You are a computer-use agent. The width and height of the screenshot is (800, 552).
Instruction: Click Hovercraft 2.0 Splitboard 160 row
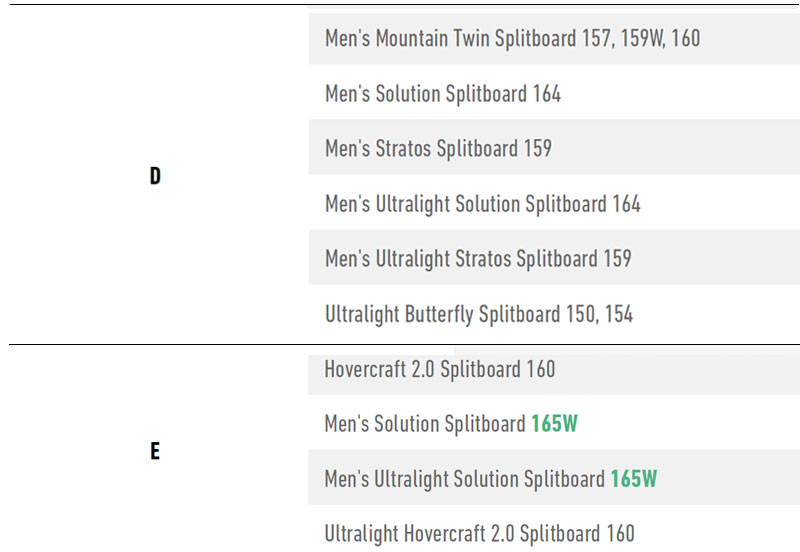pos(554,369)
